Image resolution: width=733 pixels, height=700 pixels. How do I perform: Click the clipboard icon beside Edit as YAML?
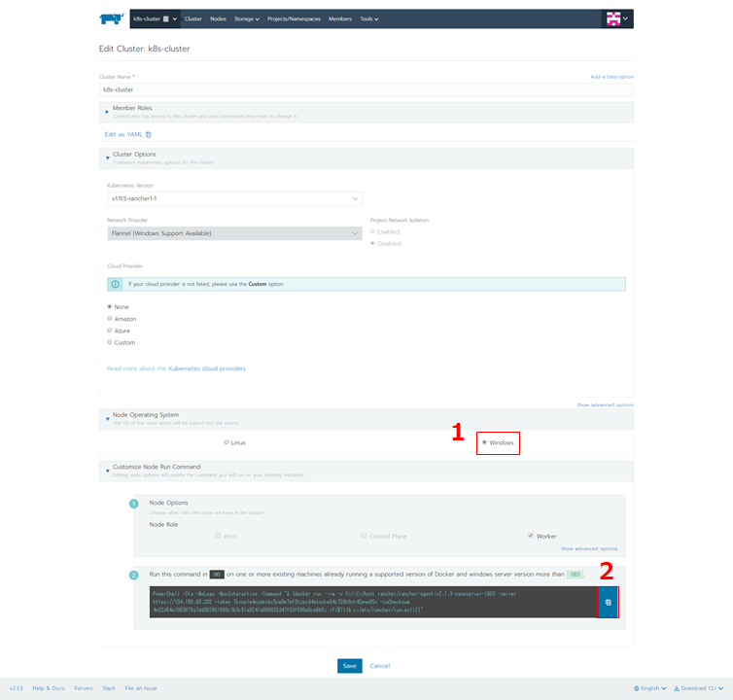coord(148,135)
